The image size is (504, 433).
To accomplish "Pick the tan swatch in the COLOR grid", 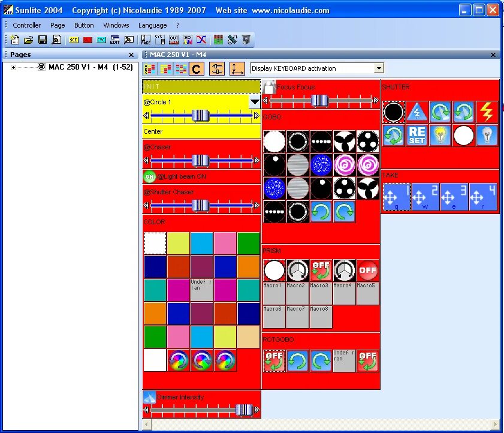I will pyautogui.click(x=248, y=337).
